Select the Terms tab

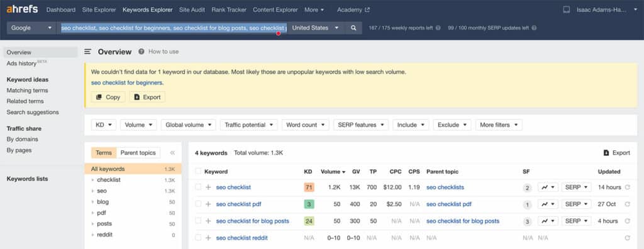click(104, 153)
